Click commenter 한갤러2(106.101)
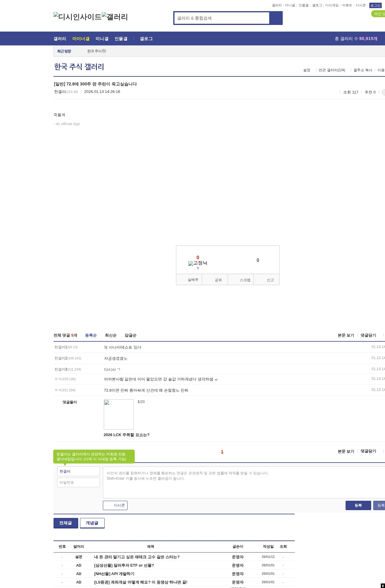The height and width of the screenshot is (588, 385). (x=68, y=358)
